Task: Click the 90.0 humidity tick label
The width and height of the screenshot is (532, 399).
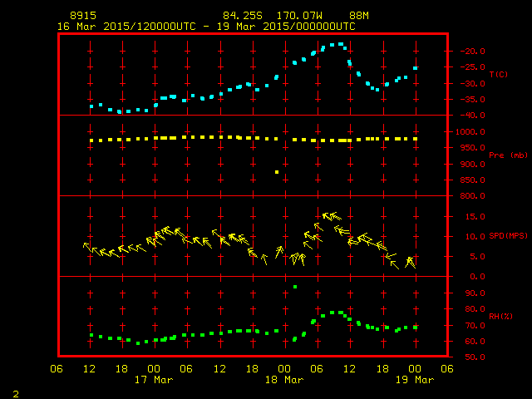Action: coord(475,293)
